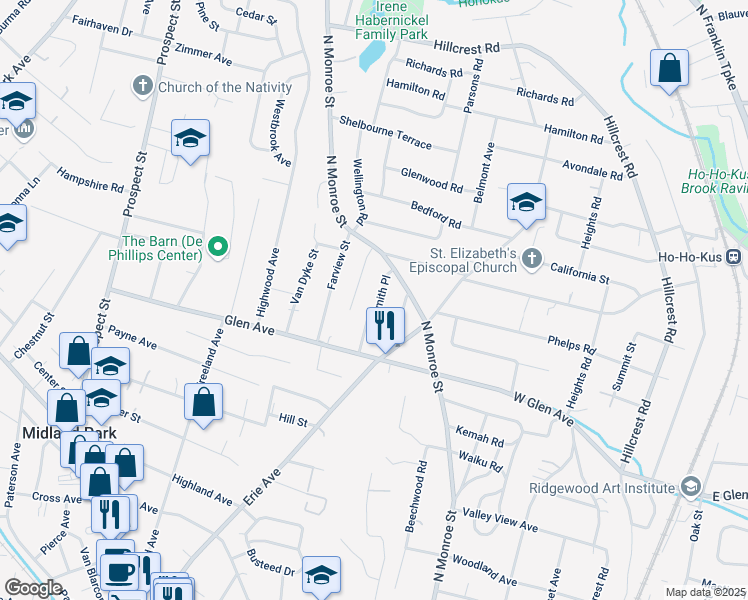The image size is (748, 600).
Task: Select the Farview St label
Action: click(x=339, y=265)
